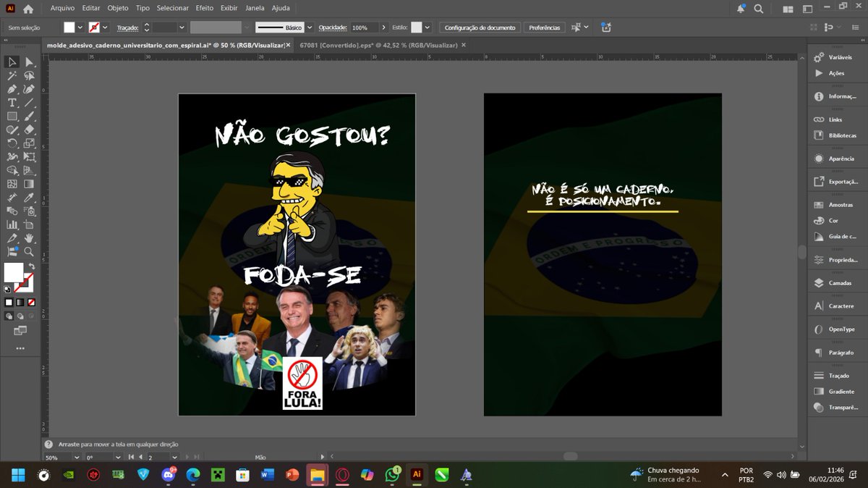
Task: Click the Estilo white style swatch
Action: (x=417, y=28)
